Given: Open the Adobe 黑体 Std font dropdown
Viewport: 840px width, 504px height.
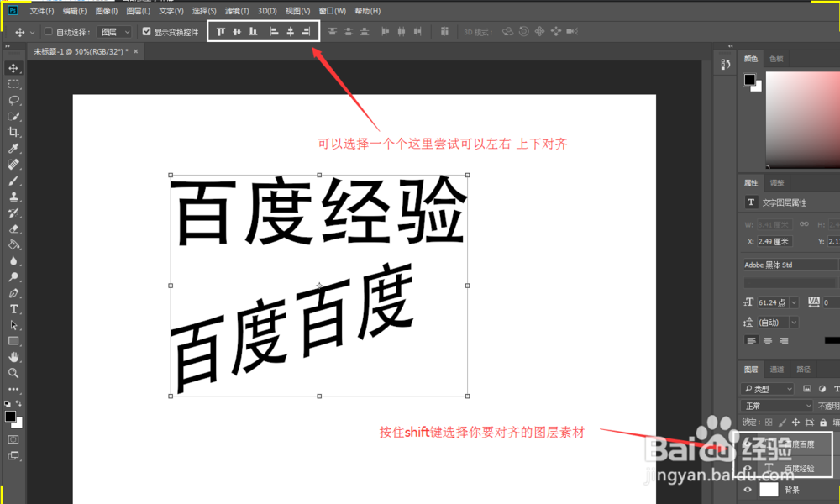Looking at the screenshot, I should pos(791,265).
